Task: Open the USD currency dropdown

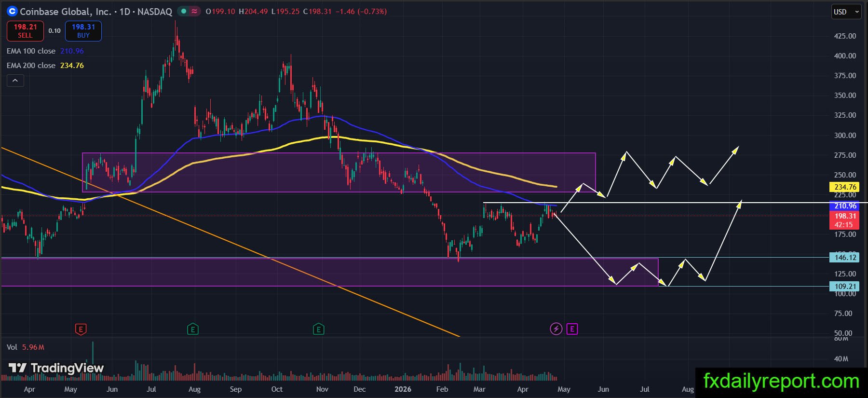Action: [846, 12]
